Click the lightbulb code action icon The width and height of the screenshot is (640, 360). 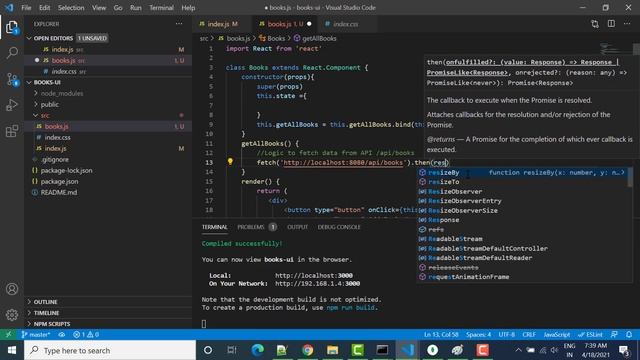[230, 162]
